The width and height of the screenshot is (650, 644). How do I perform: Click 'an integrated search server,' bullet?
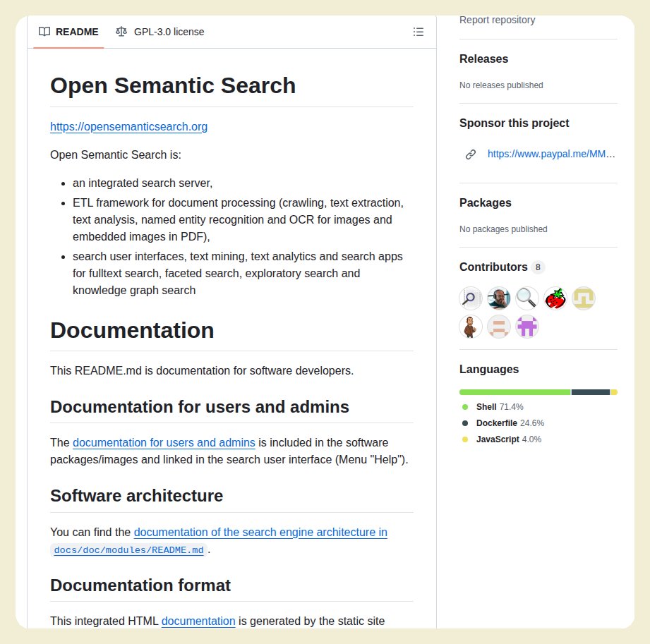(x=143, y=183)
